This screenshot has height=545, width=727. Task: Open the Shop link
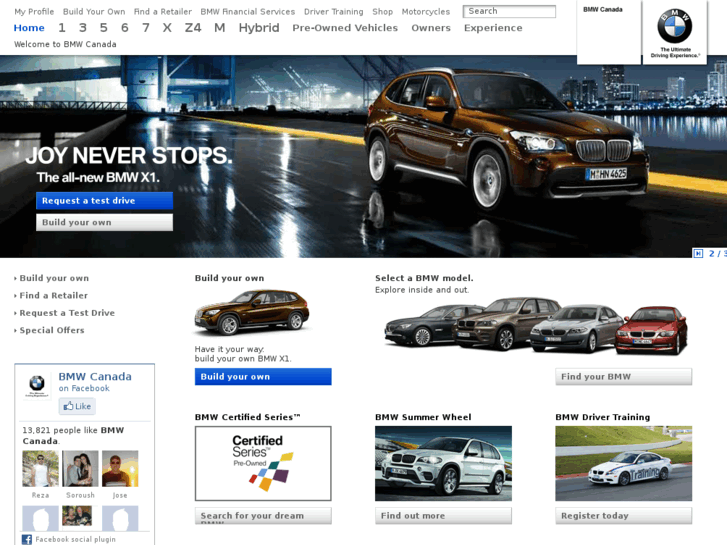click(383, 12)
